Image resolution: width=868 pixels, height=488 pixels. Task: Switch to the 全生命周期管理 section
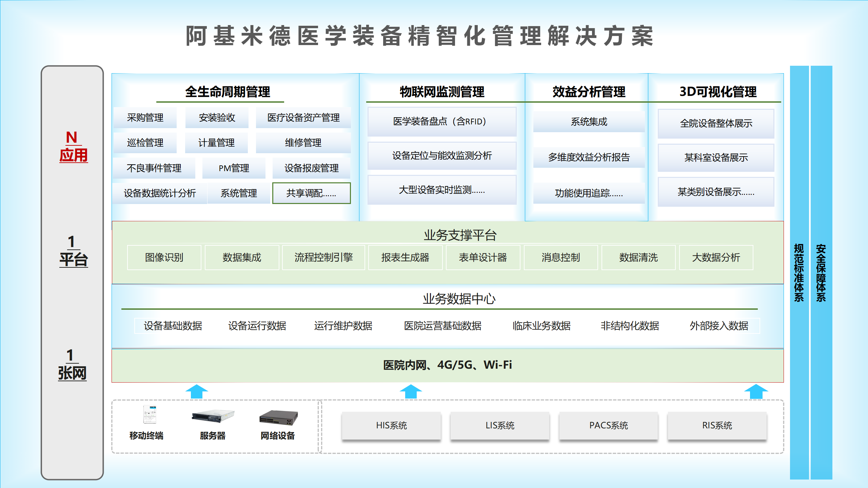point(227,91)
